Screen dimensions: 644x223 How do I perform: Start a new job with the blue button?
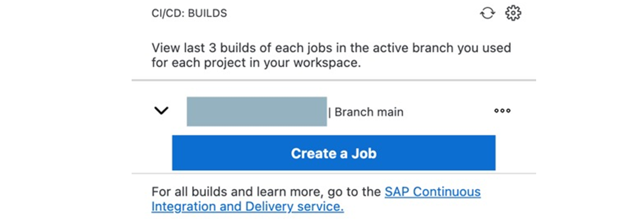[x=334, y=153]
